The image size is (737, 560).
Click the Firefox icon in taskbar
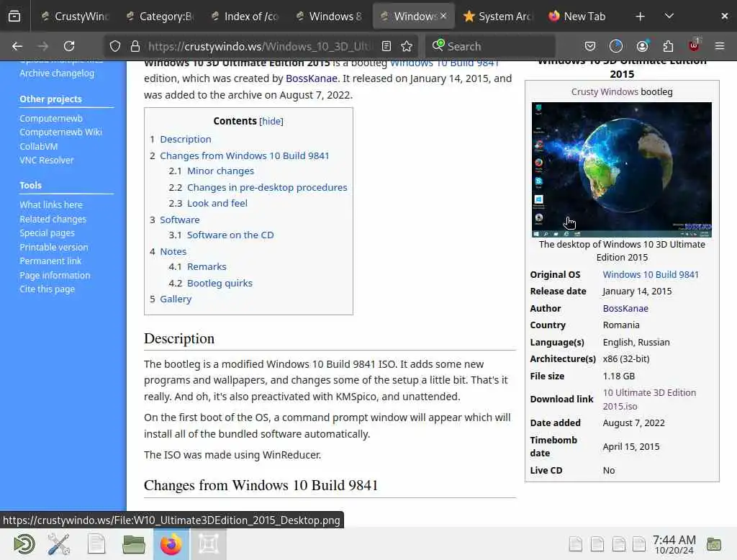coord(171,544)
